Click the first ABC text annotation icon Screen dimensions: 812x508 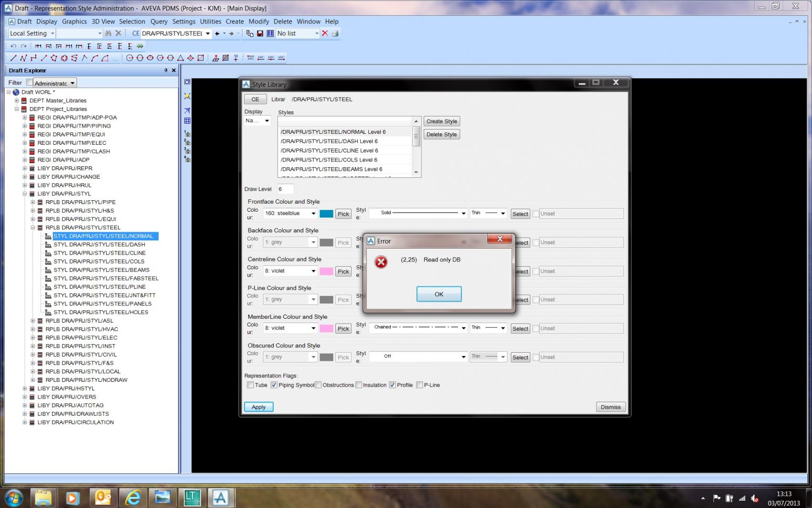tap(251, 58)
